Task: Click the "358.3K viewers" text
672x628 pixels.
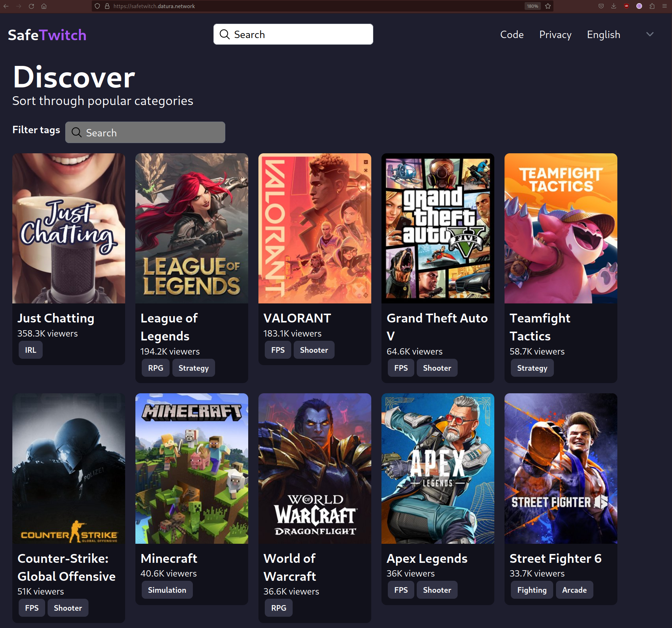Action: tap(48, 333)
